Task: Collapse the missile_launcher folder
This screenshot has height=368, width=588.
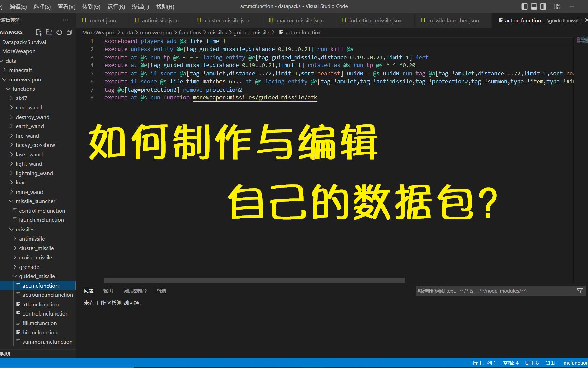Action: (x=37, y=201)
